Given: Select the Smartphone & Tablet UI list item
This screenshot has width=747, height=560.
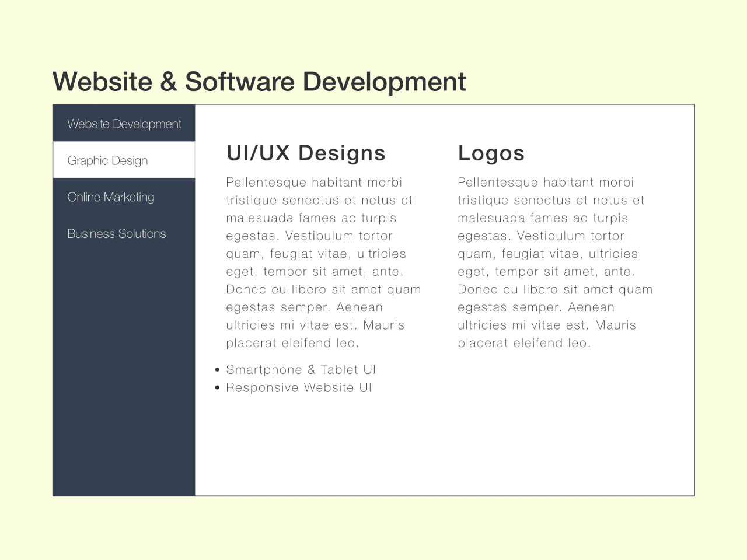Looking at the screenshot, I should pos(301,370).
